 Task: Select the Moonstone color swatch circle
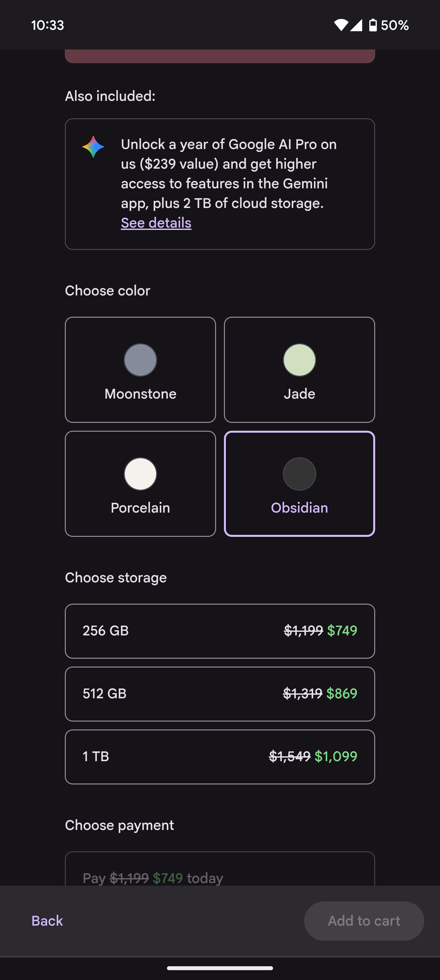140,360
